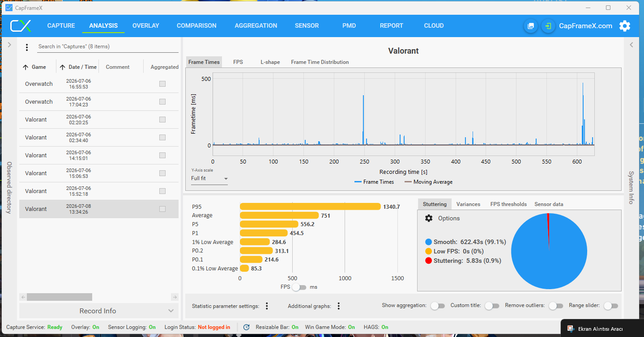Viewport: 644px width, 337px height.
Task: Open the PMD tab
Action: (x=349, y=26)
